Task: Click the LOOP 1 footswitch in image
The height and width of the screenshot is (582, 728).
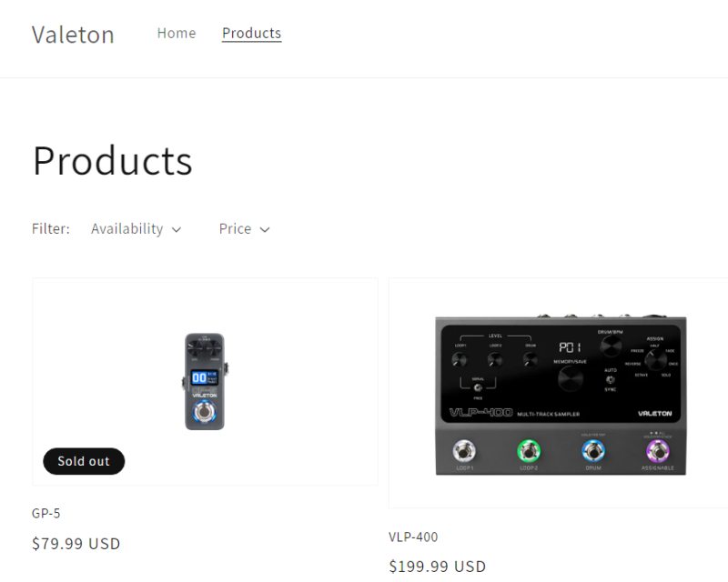Action: [x=464, y=451]
